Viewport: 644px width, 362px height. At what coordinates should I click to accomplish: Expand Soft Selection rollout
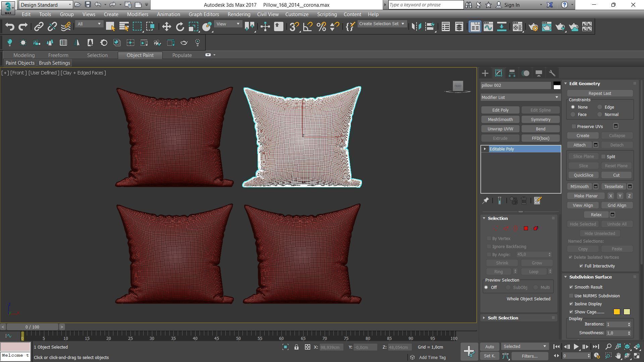click(503, 318)
